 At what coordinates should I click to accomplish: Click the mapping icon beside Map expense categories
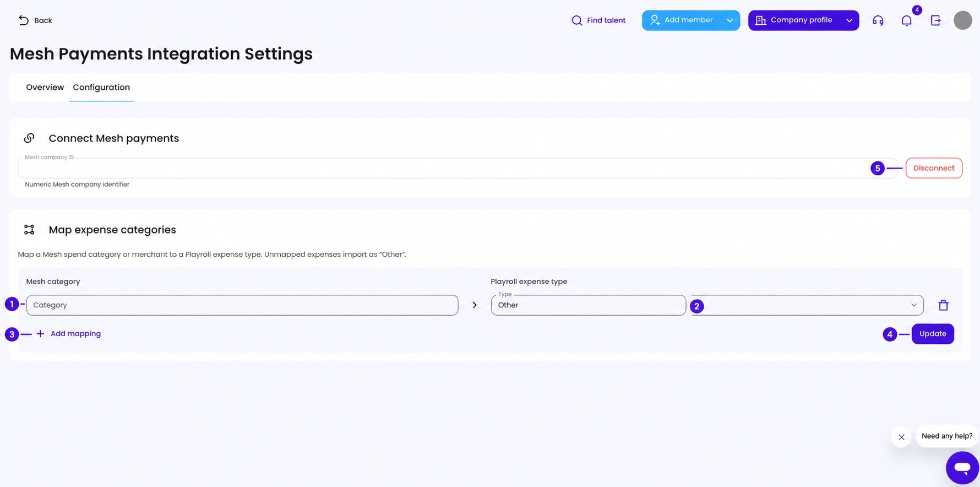[29, 229]
